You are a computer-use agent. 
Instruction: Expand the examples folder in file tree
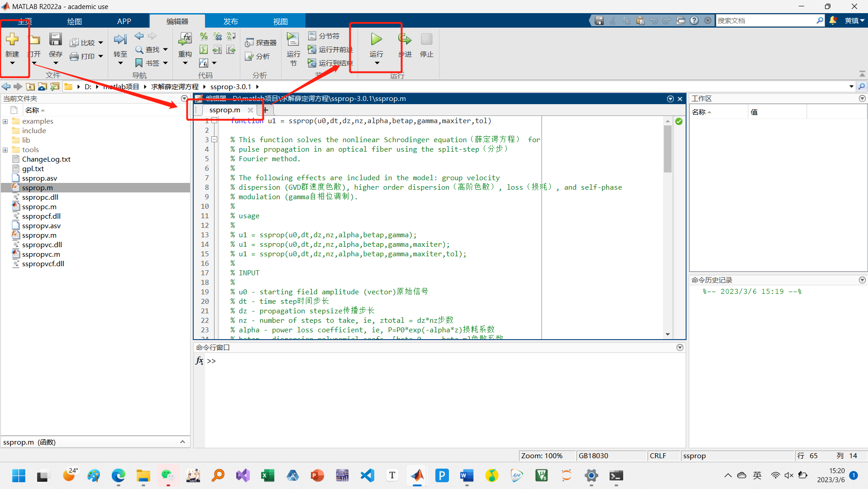point(5,121)
